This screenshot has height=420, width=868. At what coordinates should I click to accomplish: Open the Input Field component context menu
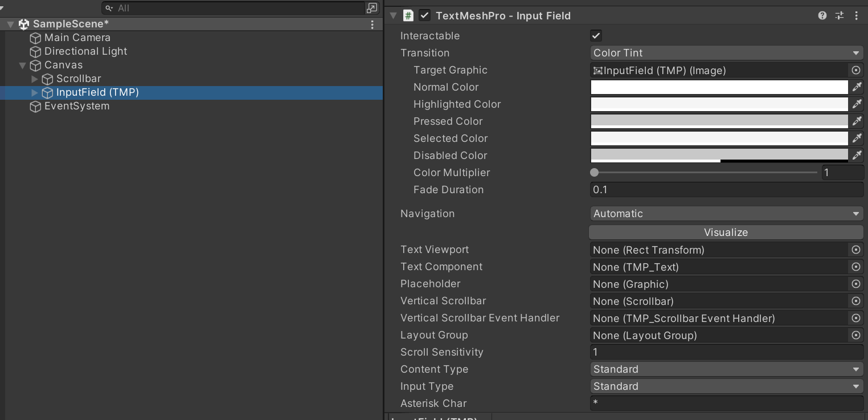tap(856, 15)
